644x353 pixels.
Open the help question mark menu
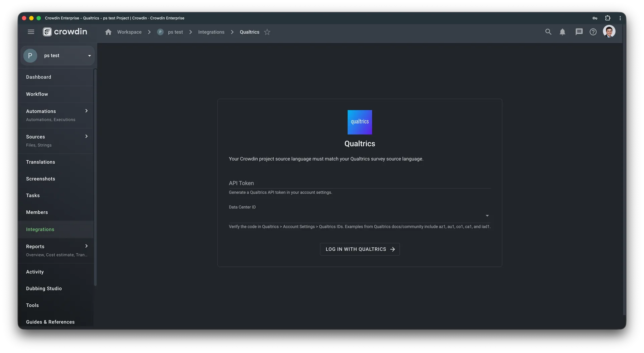(x=593, y=32)
